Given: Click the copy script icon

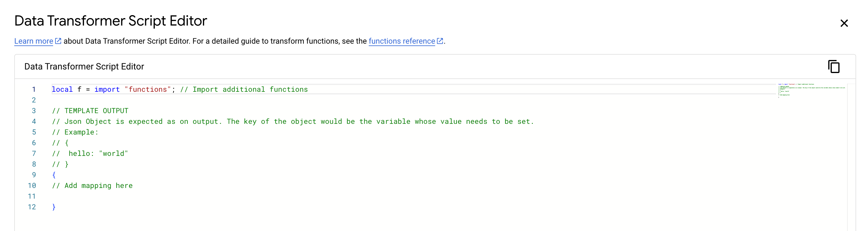Looking at the screenshot, I should 834,67.
